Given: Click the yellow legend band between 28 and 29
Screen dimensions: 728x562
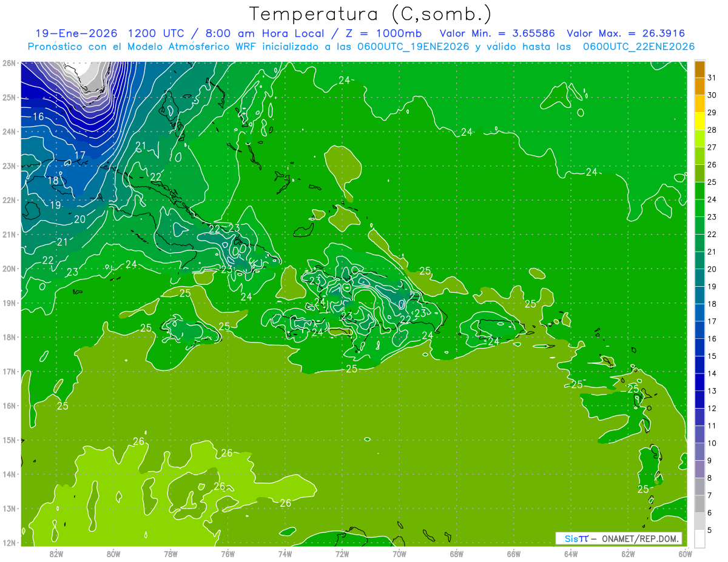Looking at the screenshot, I should [699, 121].
